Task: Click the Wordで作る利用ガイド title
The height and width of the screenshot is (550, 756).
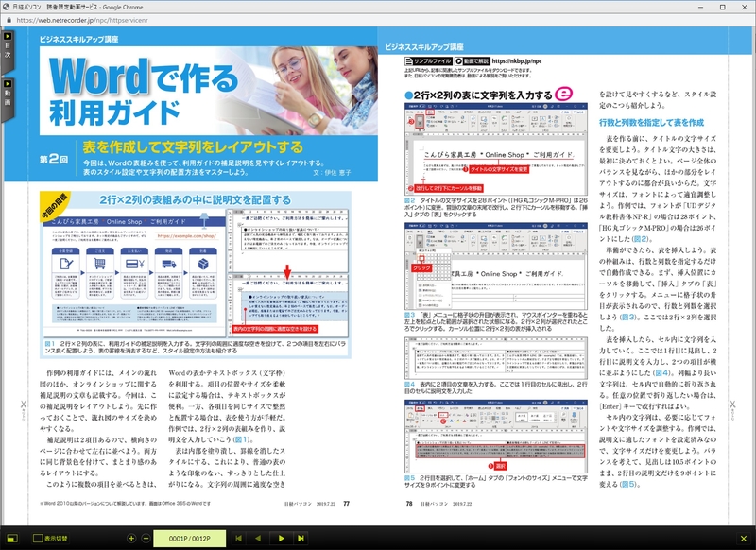Action: click(144, 91)
